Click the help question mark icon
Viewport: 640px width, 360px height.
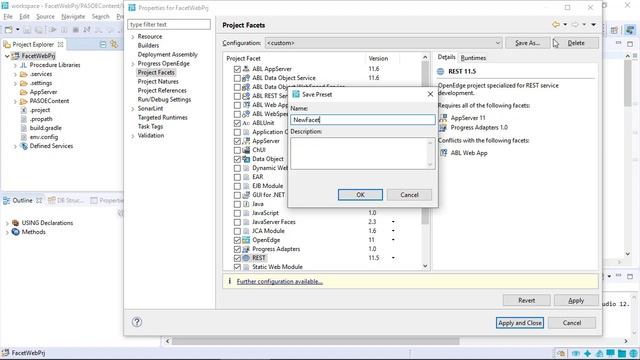[x=137, y=322]
